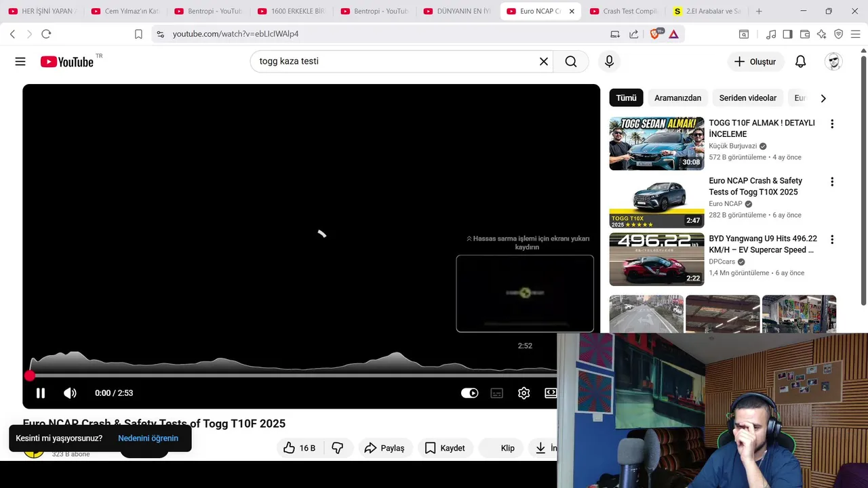
Task: Click Nedenini öğrenin link
Action: pyautogui.click(x=148, y=439)
